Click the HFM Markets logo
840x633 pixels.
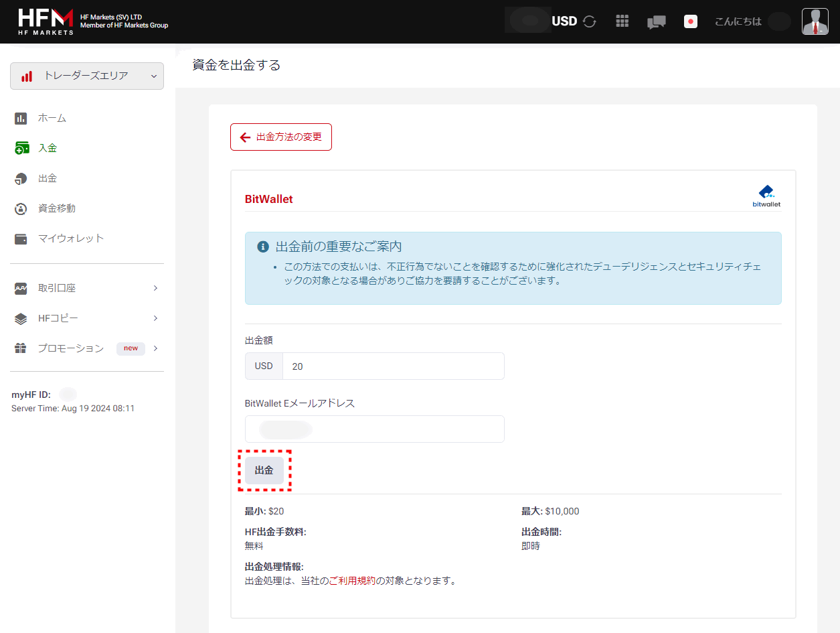coord(46,21)
